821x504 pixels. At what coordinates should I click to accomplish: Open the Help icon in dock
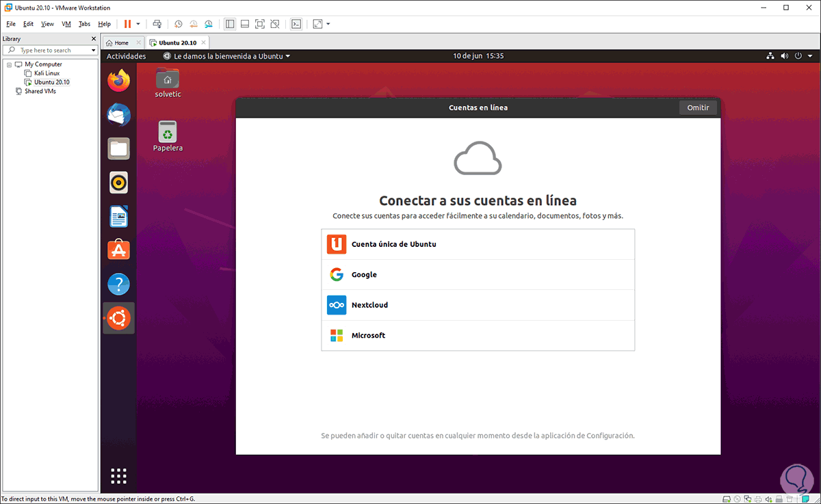(x=119, y=284)
